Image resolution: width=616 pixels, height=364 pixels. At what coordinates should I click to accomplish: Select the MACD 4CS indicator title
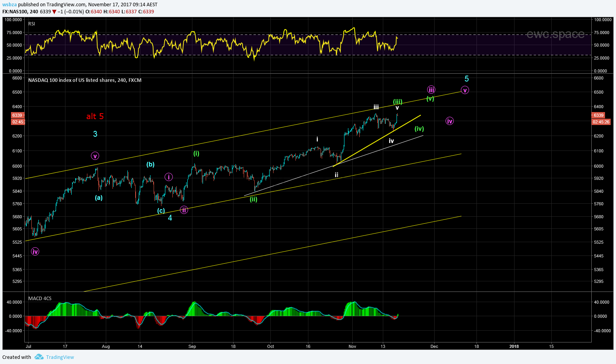[40, 299]
